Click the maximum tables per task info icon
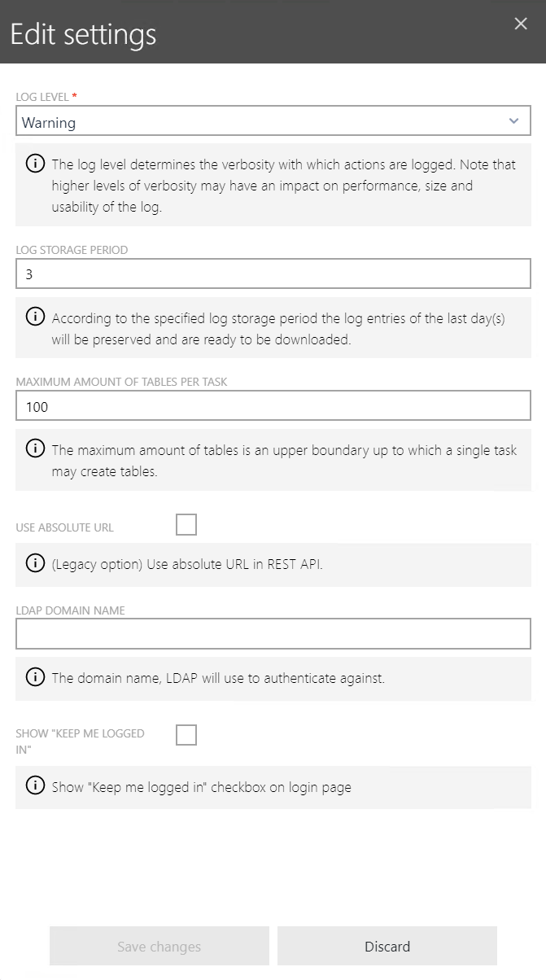The width and height of the screenshot is (546, 980). pyautogui.click(x=34, y=449)
